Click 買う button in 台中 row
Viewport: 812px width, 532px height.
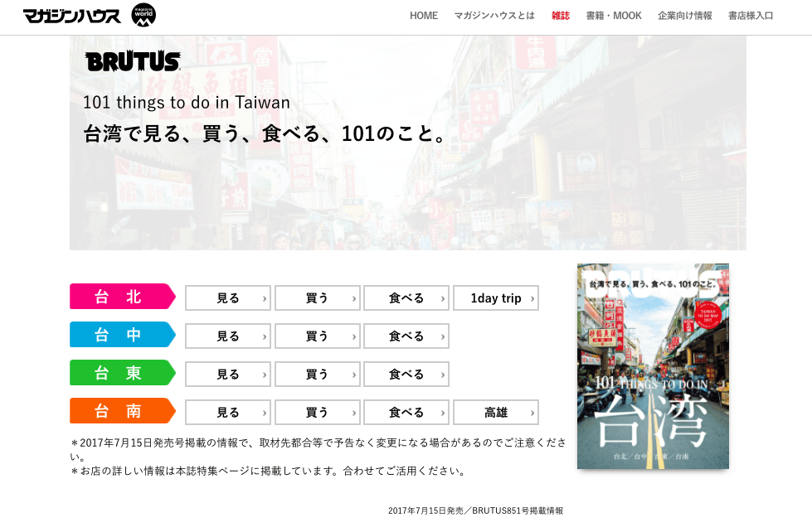coord(317,336)
